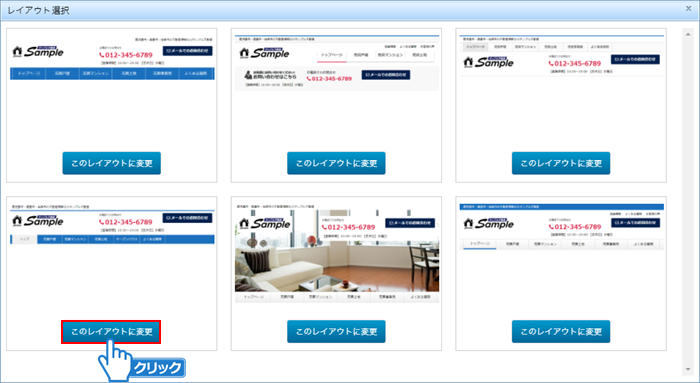700x383 pixels.
Task: Click the レイアウト選択 dialog title
Action: [38, 10]
